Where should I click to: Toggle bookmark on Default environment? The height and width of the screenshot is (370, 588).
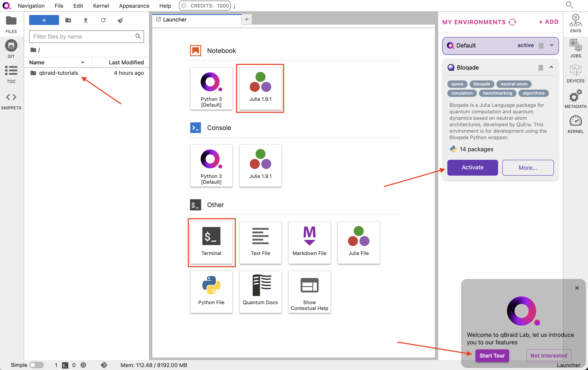point(541,46)
